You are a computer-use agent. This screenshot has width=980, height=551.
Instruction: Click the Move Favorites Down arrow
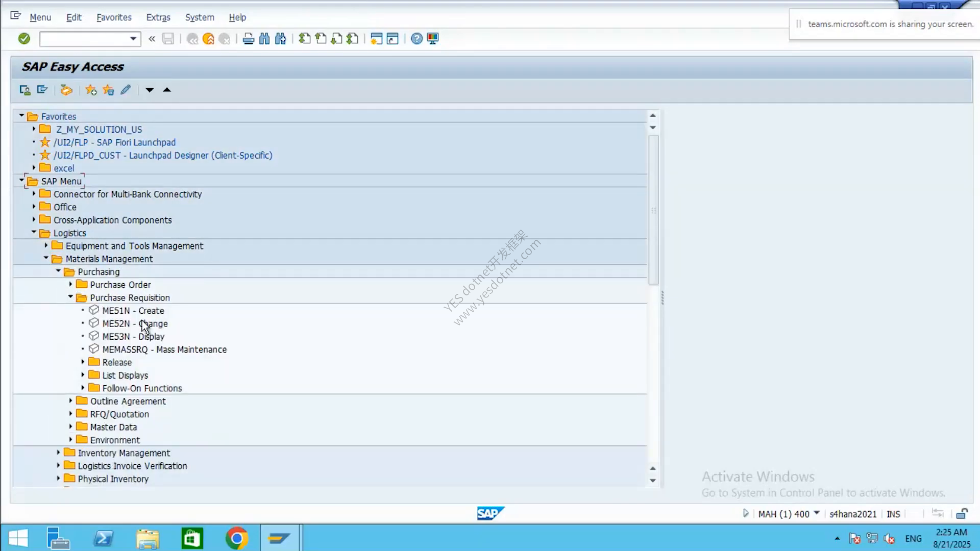[150, 90]
